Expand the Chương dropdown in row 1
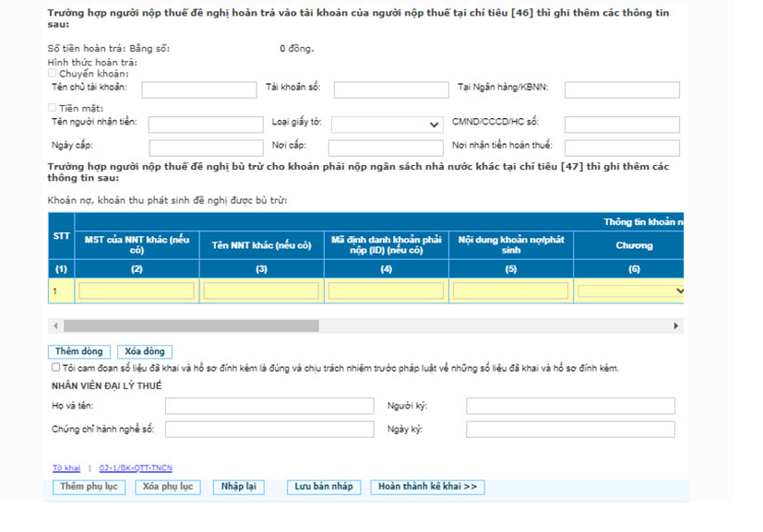Image resolution: width=763 pixels, height=532 pixels. tap(631, 290)
